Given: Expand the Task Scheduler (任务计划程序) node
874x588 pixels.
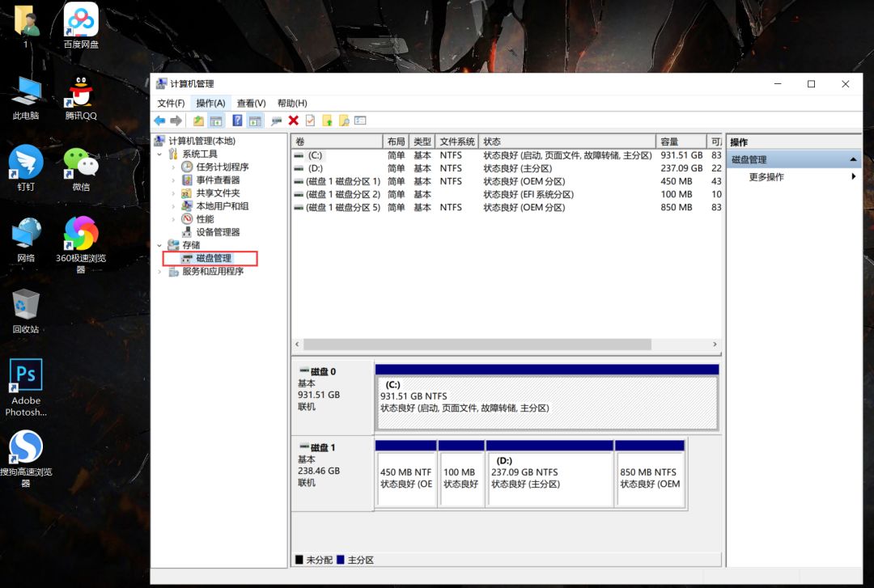Looking at the screenshot, I should [x=173, y=167].
